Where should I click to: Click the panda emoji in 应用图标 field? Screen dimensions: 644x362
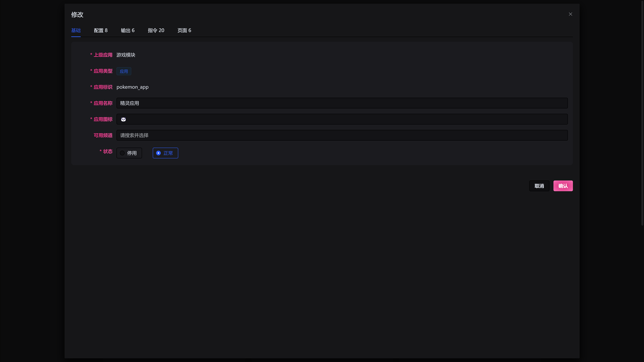[123, 120]
